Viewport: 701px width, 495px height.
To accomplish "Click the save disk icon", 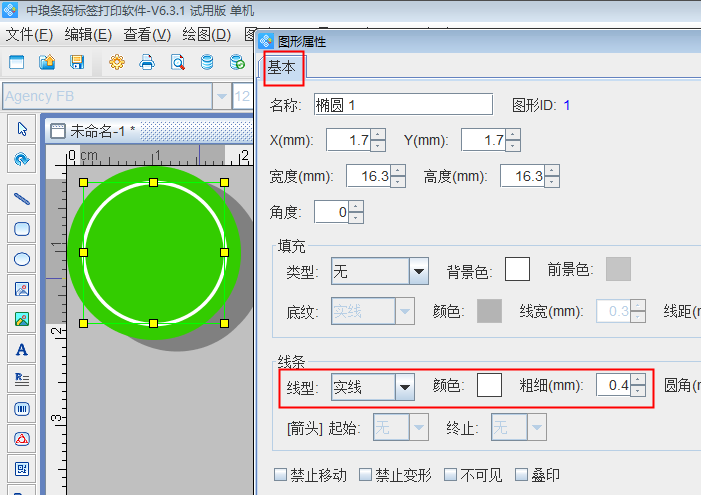I will (x=77, y=62).
